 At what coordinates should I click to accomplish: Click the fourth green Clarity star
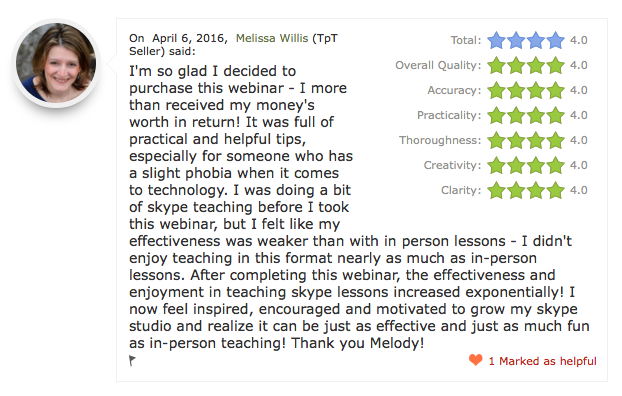point(555,190)
